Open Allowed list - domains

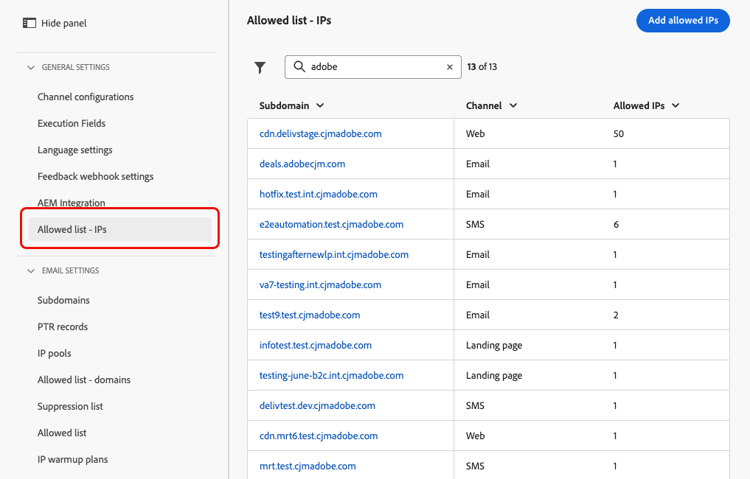click(x=84, y=380)
